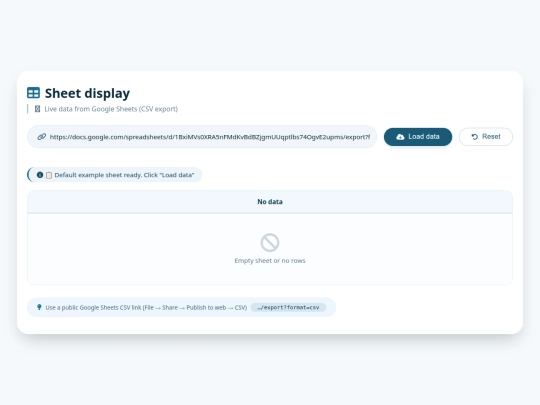The width and height of the screenshot is (540, 405).
Task: Focus the Google Sheets URL input field
Action: (x=202, y=137)
